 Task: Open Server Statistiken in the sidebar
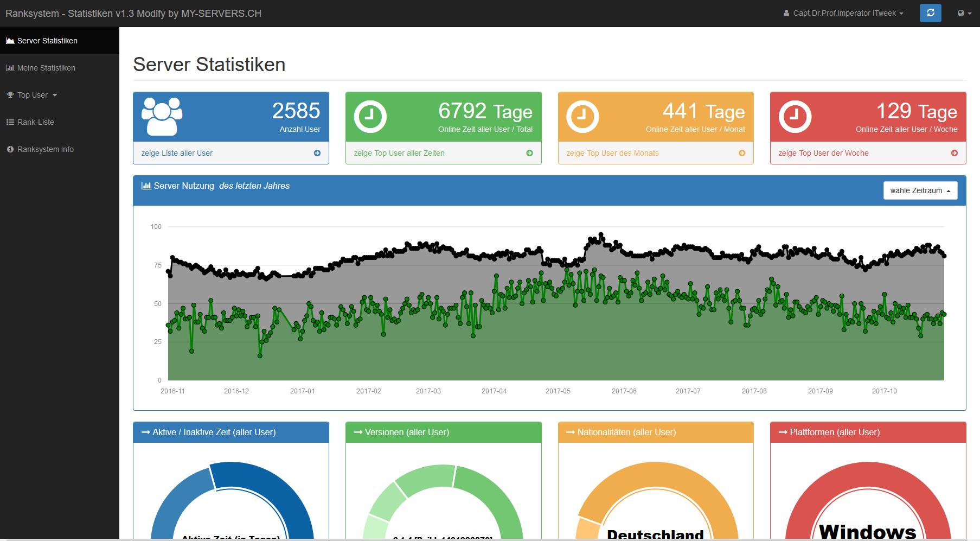[x=47, y=41]
